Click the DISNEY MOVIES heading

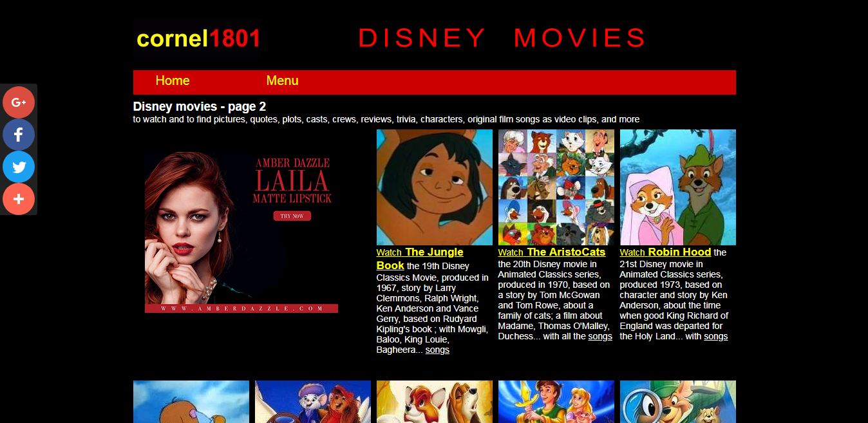point(502,38)
